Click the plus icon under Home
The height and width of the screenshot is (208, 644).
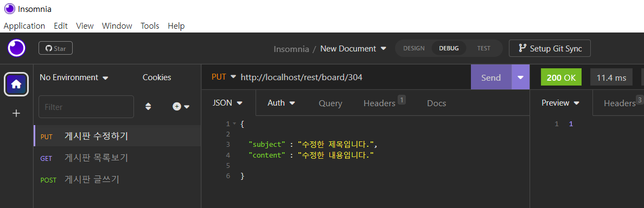point(16,113)
